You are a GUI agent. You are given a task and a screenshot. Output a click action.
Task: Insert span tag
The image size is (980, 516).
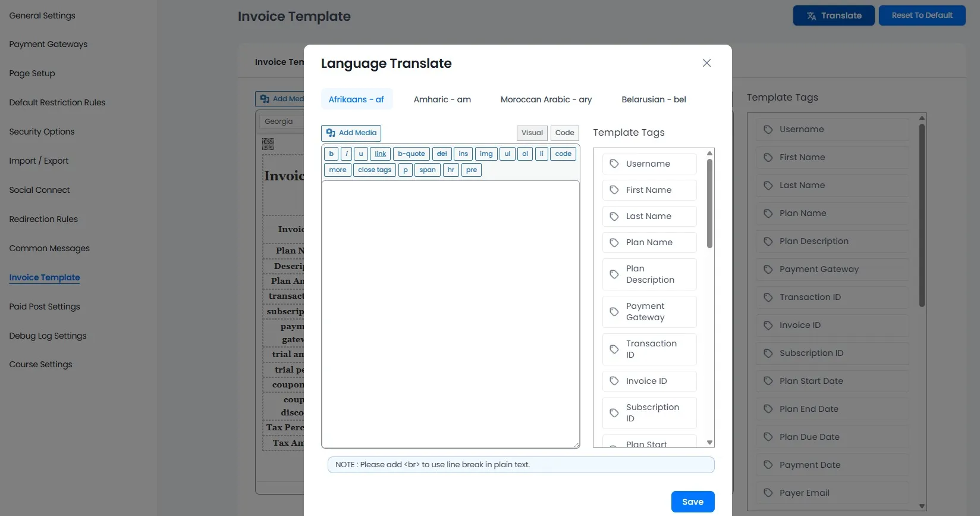(x=428, y=170)
